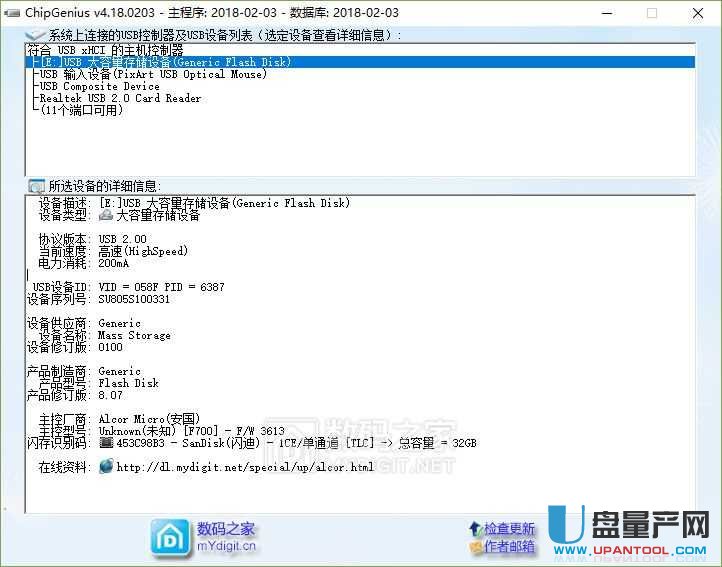722x567 pixels.
Task: Click the author email icon
Action: (x=474, y=547)
